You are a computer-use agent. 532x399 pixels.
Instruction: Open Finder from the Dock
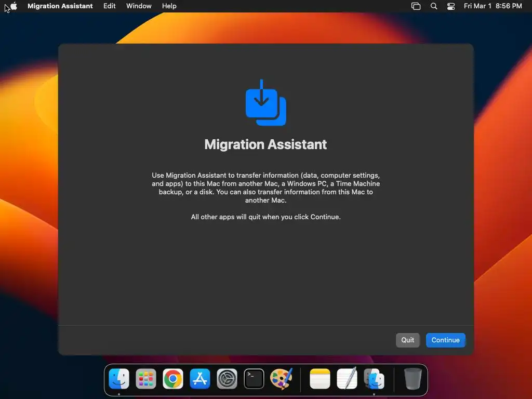point(119,379)
